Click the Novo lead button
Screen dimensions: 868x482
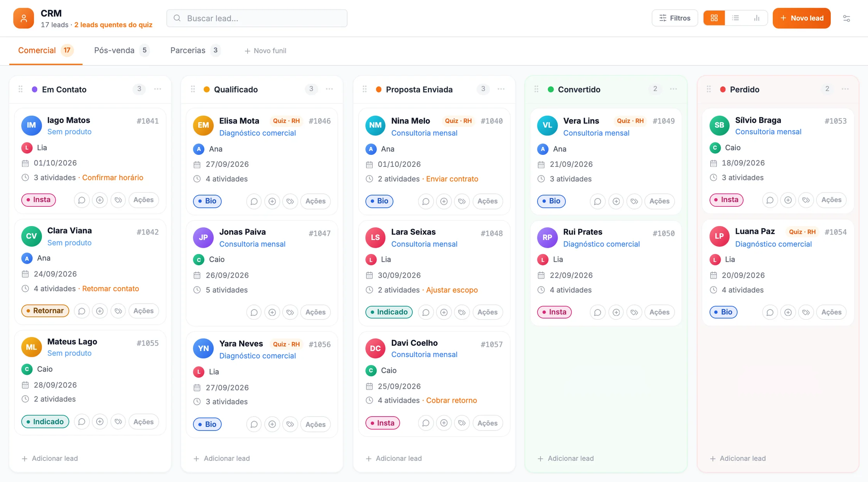coord(801,18)
